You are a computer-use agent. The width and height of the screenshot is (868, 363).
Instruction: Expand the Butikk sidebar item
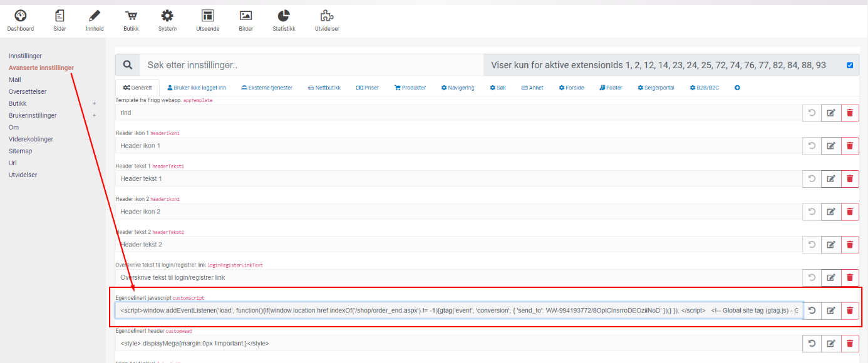tap(95, 103)
